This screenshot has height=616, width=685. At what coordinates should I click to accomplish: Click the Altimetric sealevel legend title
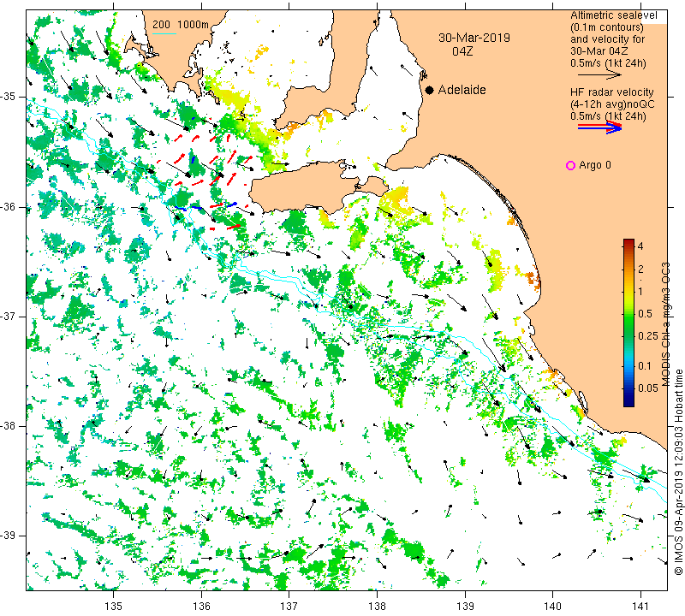pos(613,15)
